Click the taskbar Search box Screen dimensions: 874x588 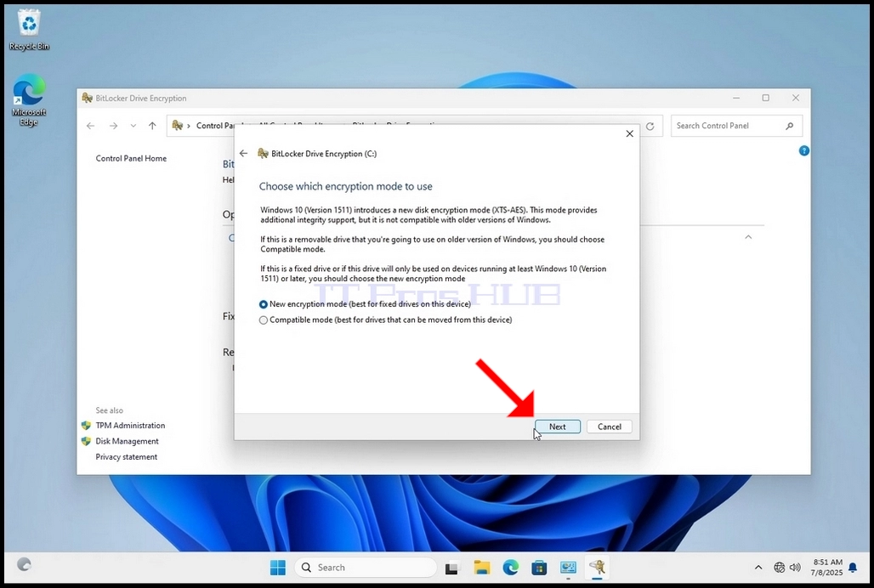pyautogui.click(x=365, y=568)
